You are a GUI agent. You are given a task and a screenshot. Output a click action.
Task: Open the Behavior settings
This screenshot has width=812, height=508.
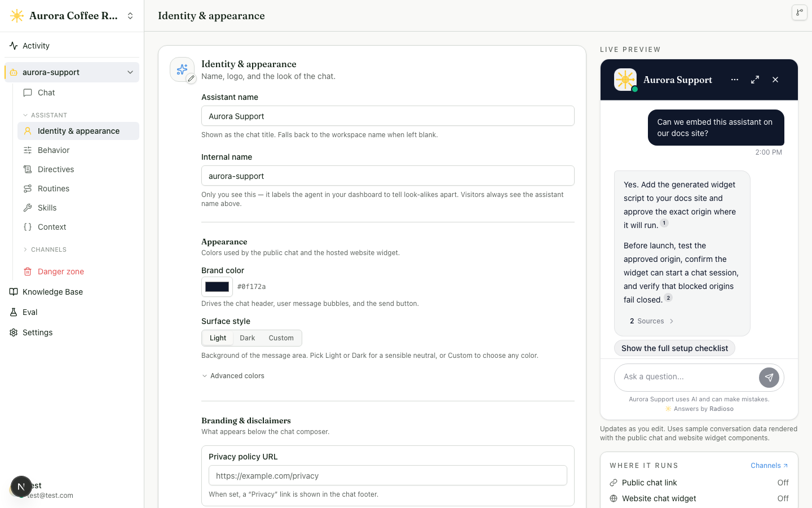click(78, 150)
